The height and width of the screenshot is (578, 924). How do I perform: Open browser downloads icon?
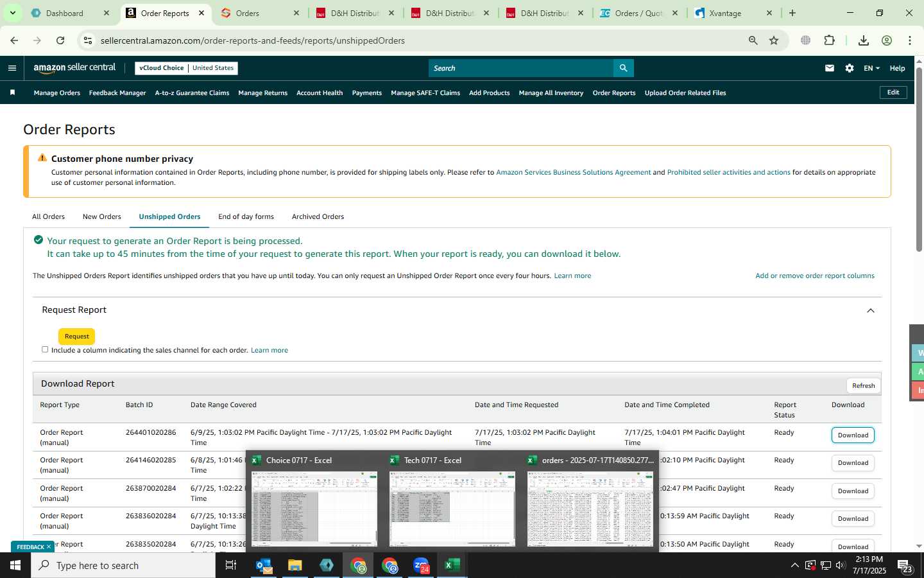click(x=864, y=40)
